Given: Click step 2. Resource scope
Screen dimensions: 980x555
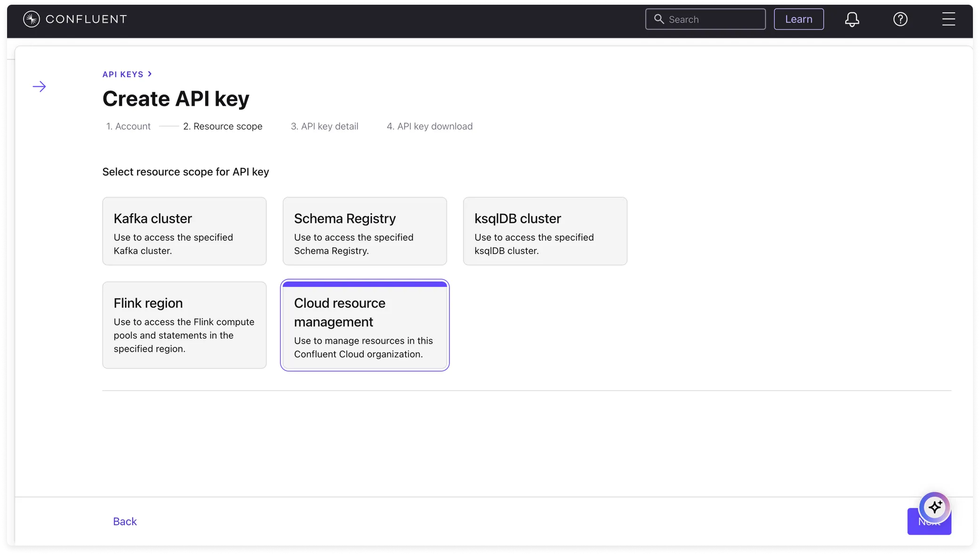Looking at the screenshot, I should pos(223,126).
